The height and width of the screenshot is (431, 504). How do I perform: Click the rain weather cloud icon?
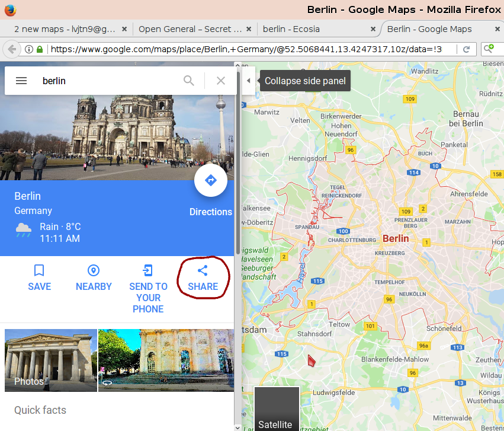[x=24, y=229]
